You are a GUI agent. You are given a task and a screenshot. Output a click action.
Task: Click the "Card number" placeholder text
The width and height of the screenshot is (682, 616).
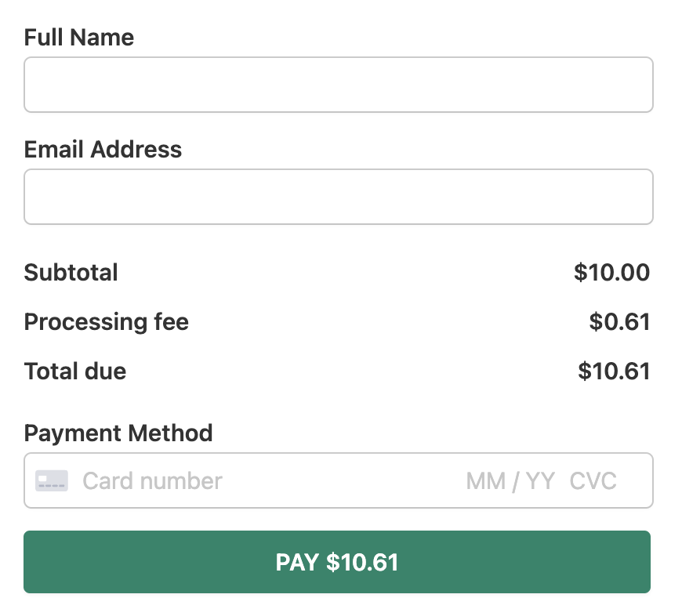(x=152, y=480)
